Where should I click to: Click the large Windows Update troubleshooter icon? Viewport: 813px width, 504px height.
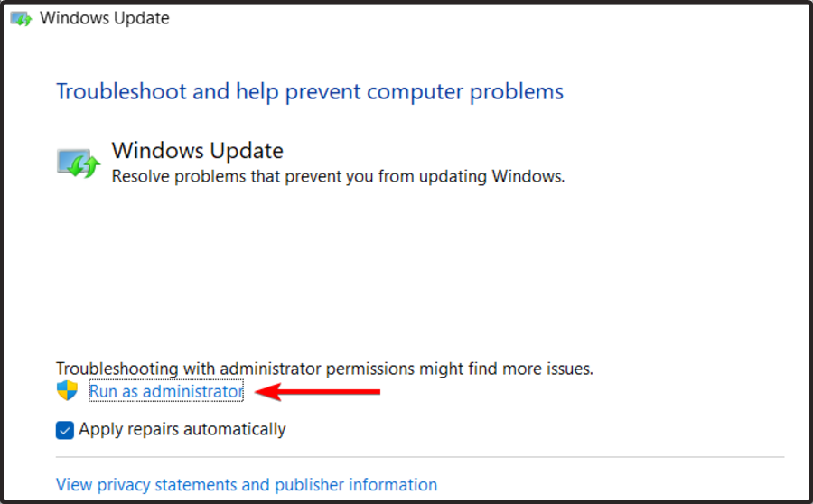point(79,163)
